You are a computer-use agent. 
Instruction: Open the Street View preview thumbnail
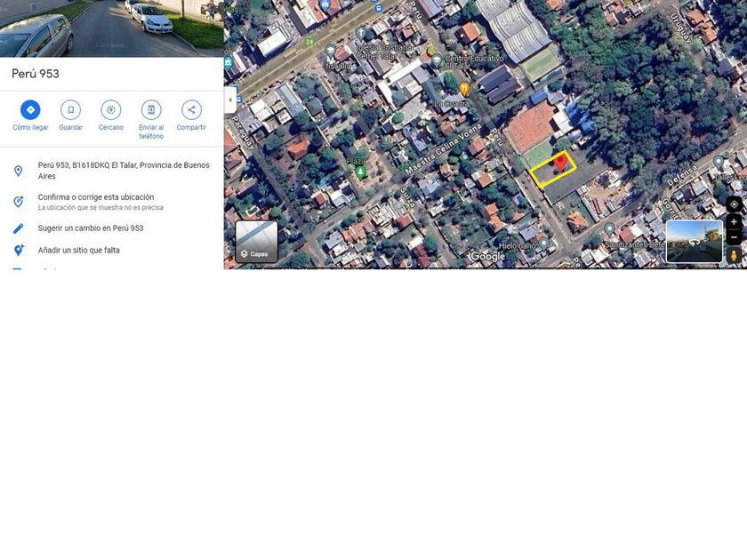pos(694,241)
